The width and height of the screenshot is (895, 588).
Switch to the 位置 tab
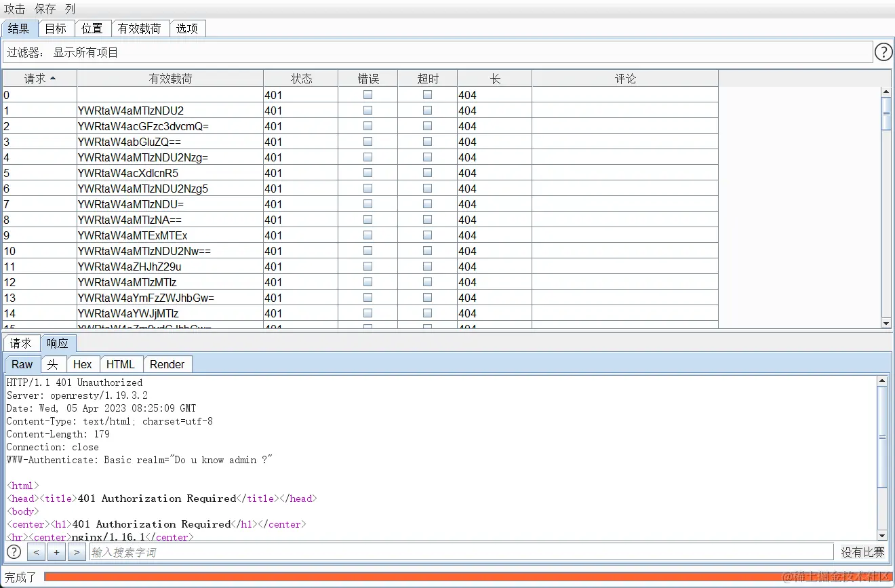(x=92, y=28)
